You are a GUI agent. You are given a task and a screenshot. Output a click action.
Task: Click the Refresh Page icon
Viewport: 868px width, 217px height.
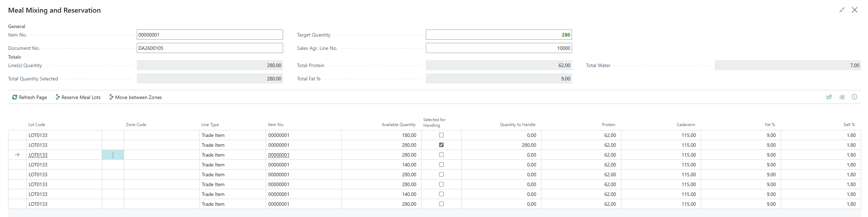coord(15,97)
